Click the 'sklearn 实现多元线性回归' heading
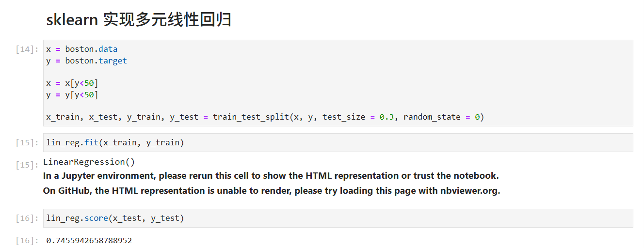The width and height of the screenshot is (644, 248). tap(139, 20)
